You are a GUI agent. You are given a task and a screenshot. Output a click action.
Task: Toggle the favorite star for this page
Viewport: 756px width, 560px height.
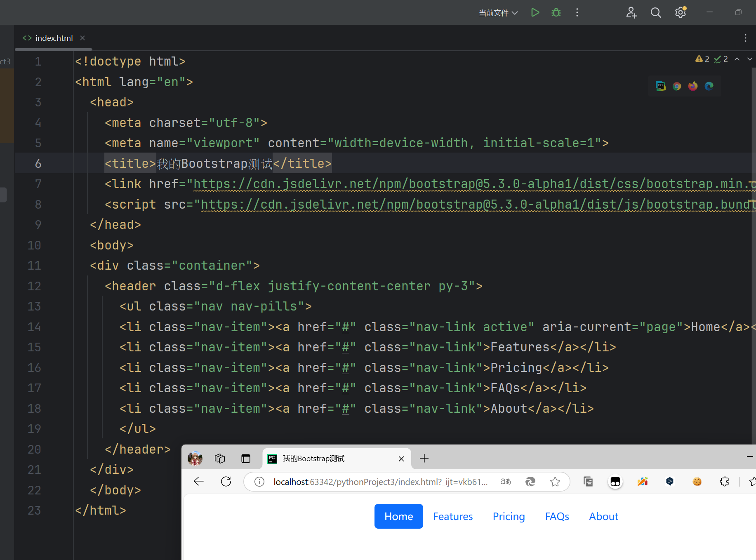pyautogui.click(x=555, y=482)
